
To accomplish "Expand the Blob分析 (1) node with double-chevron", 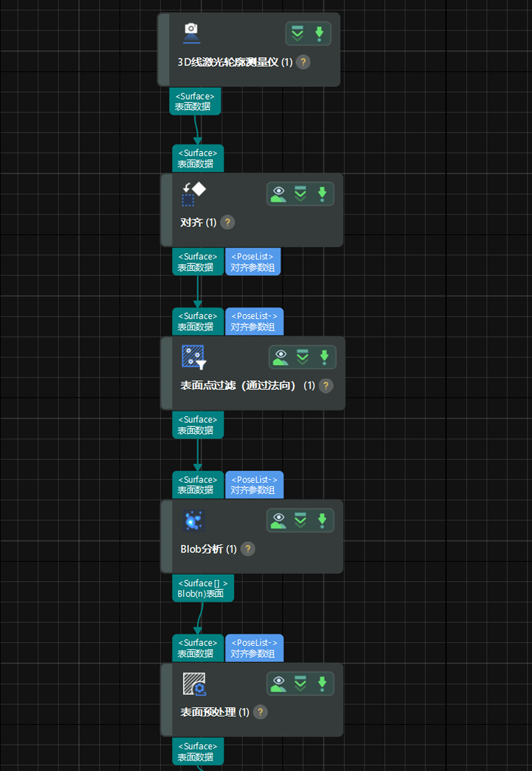I will pyautogui.click(x=300, y=521).
